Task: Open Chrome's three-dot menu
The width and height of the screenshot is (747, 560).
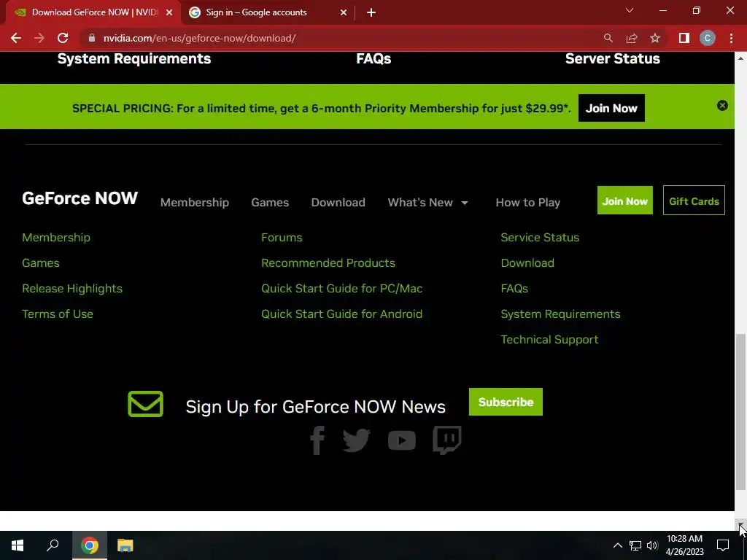Action: coord(731,38)
